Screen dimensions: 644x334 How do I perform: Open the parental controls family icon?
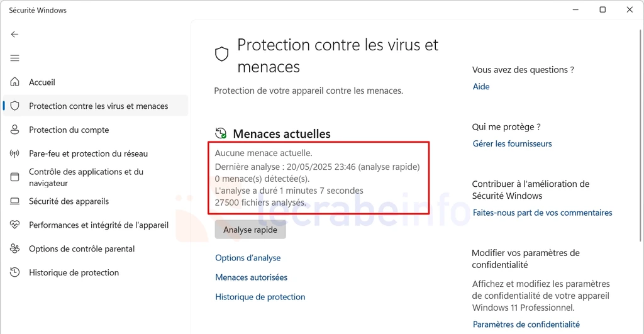point(15,248)
